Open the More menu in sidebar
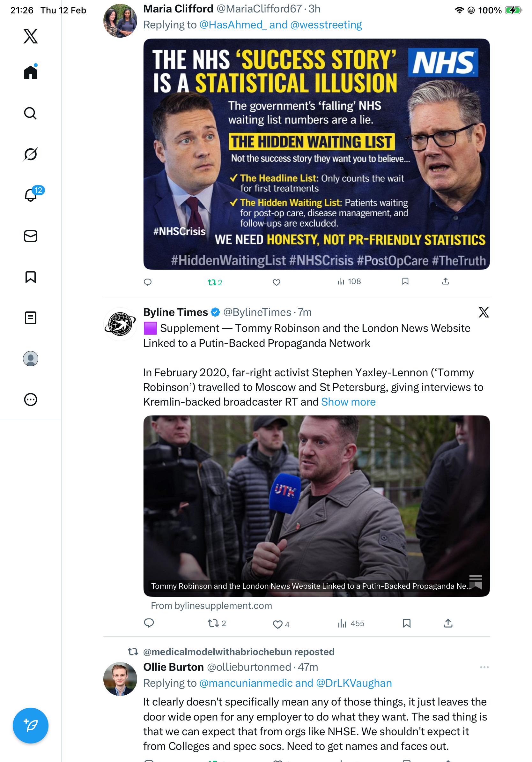Viewport: 532px width, 762px height. click(x=30, y=400)
